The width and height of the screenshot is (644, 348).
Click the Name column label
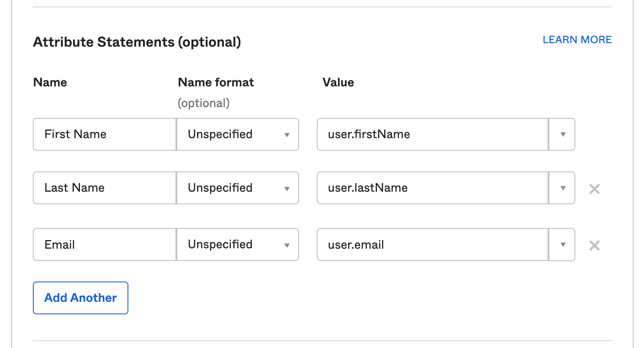50,82
